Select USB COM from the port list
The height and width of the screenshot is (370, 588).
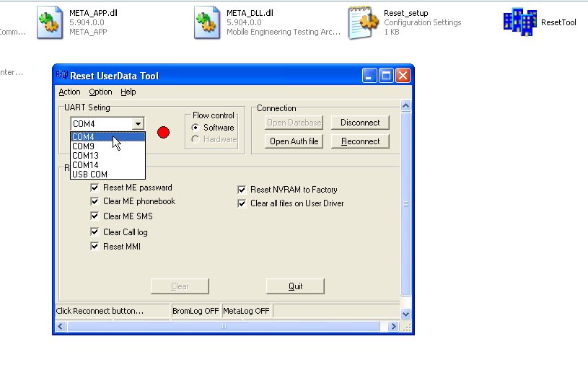tap(107, 174)
